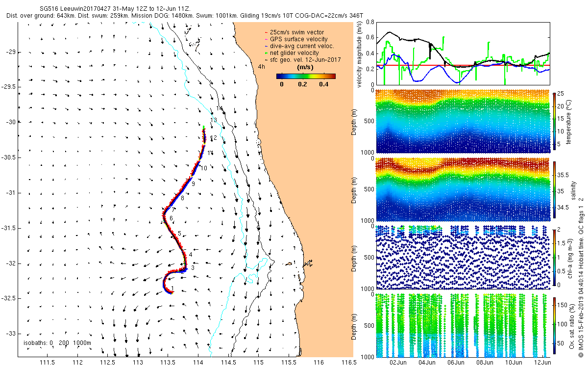Click the '4h' label near the coast
This screenshot has width=588, height=368.
click(x=262, y=66)
